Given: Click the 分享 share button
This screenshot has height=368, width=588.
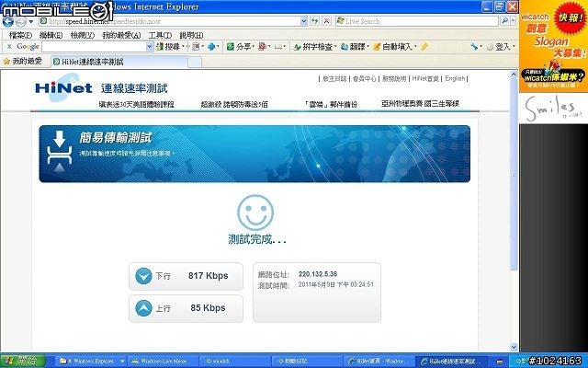Looking at the screenshot, I should [239, 47].
